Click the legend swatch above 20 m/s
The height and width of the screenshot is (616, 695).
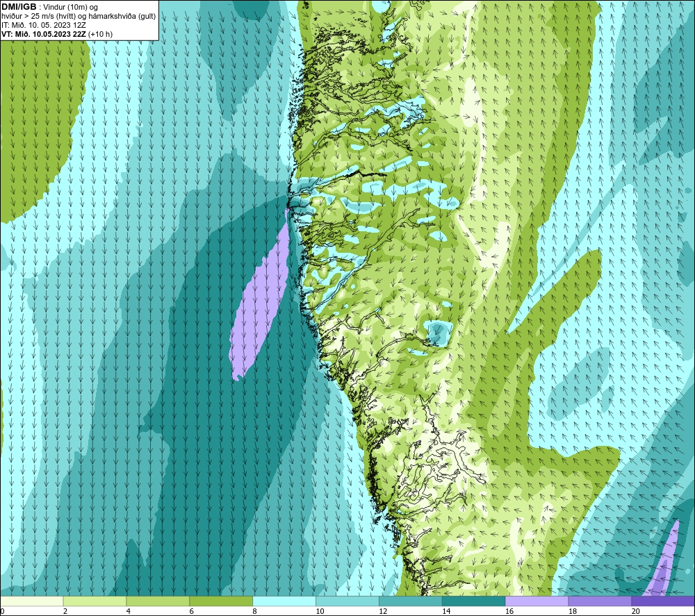pos(663,601)
